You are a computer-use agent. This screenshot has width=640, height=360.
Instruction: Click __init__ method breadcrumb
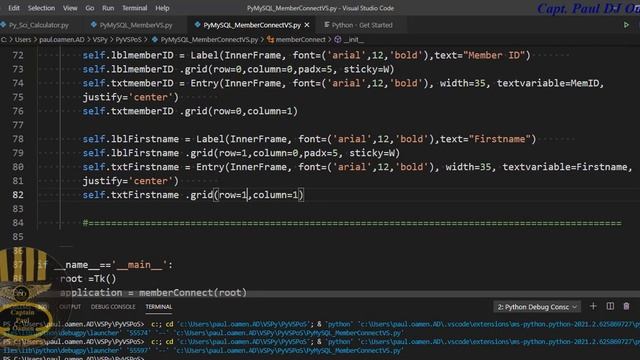(353, 40)
